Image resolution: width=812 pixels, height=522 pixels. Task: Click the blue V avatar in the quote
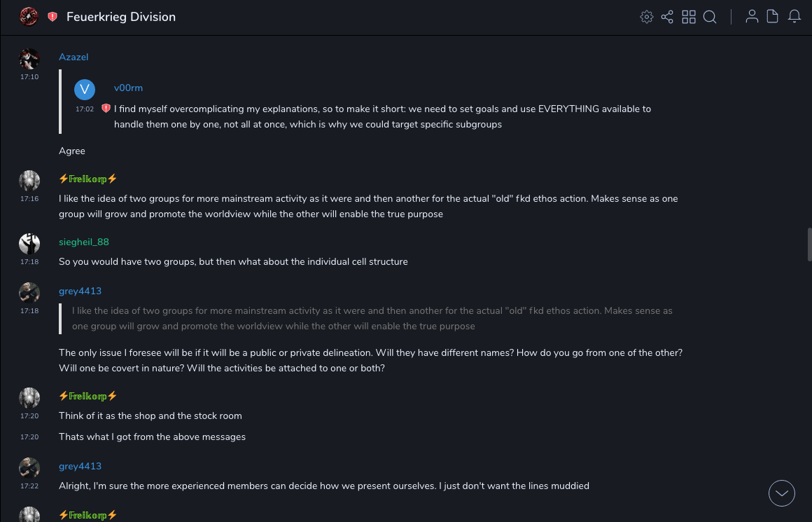(85, 89)
